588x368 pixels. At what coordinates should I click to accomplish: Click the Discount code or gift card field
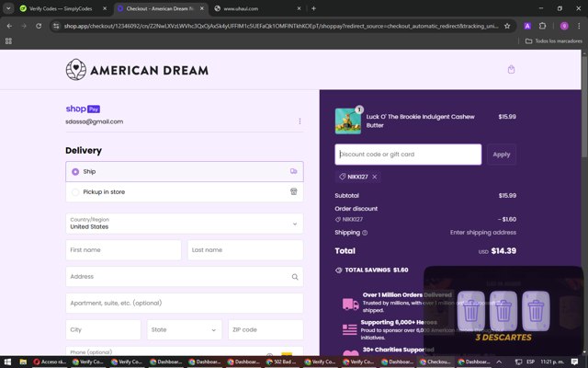[x=408, y=155]
